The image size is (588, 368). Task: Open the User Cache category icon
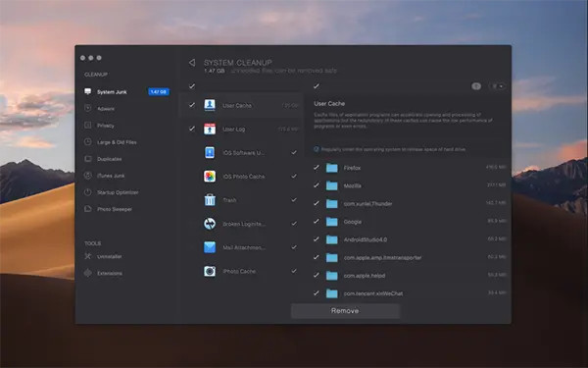coord(210,105)
